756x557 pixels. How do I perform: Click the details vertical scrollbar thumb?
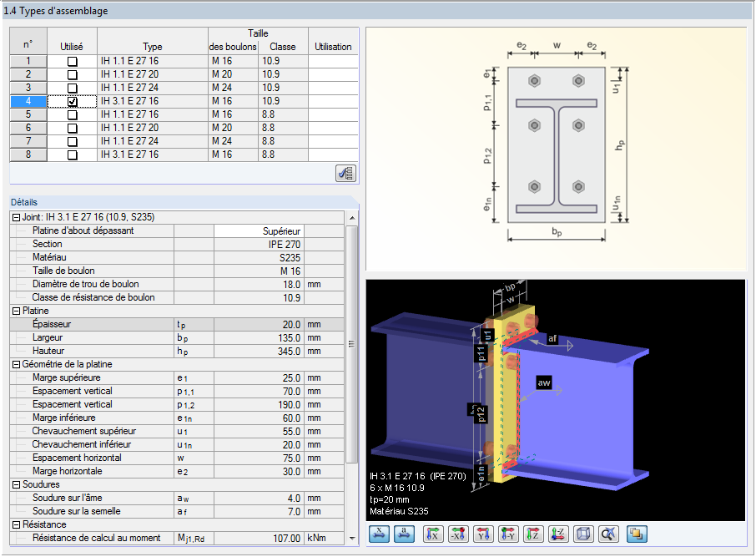coord(352,344)
